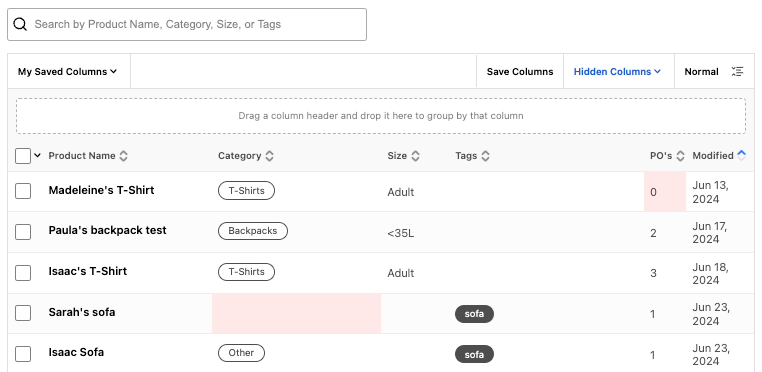Sort by Tags arrows icon
762x372 pixels.
[485, 156]
